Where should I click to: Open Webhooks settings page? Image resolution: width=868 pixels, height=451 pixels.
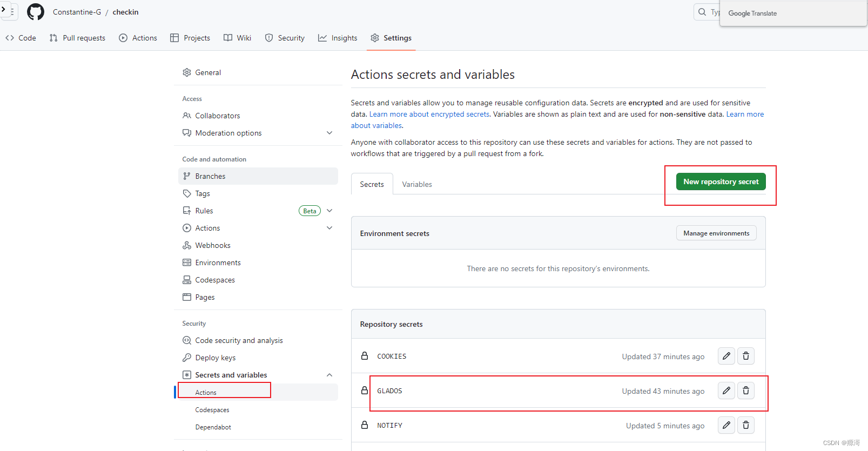tap(212, 245)
